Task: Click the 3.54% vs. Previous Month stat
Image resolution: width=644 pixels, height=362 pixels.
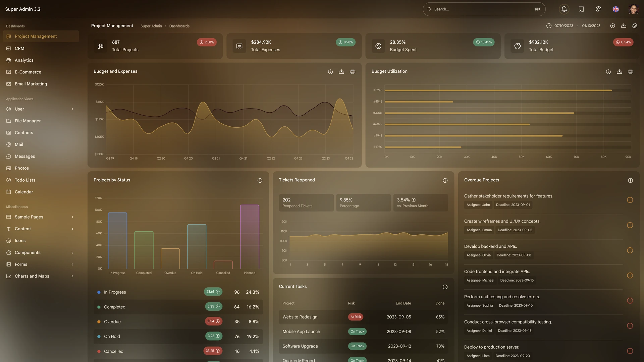Action: coord(421,203)
